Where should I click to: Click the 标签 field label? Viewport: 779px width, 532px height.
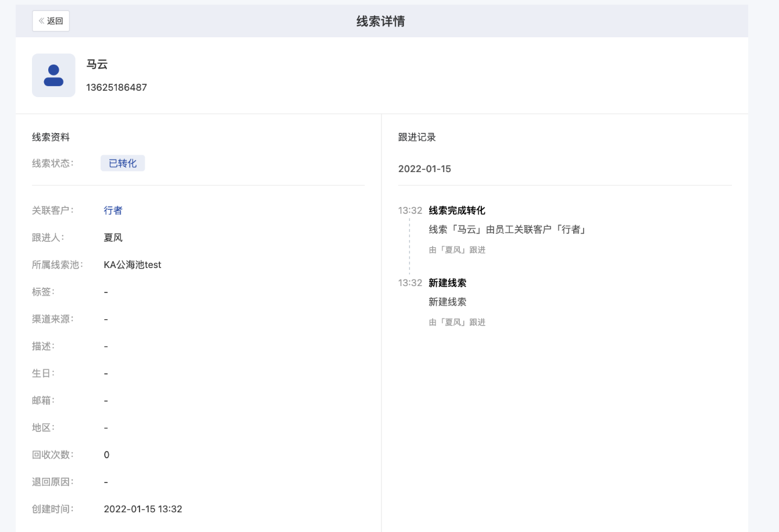pos(44,292)
